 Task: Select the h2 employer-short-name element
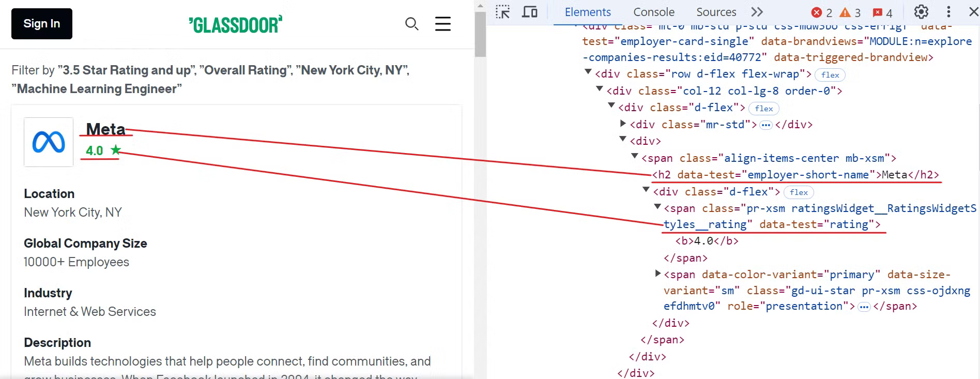click(795, 175)
